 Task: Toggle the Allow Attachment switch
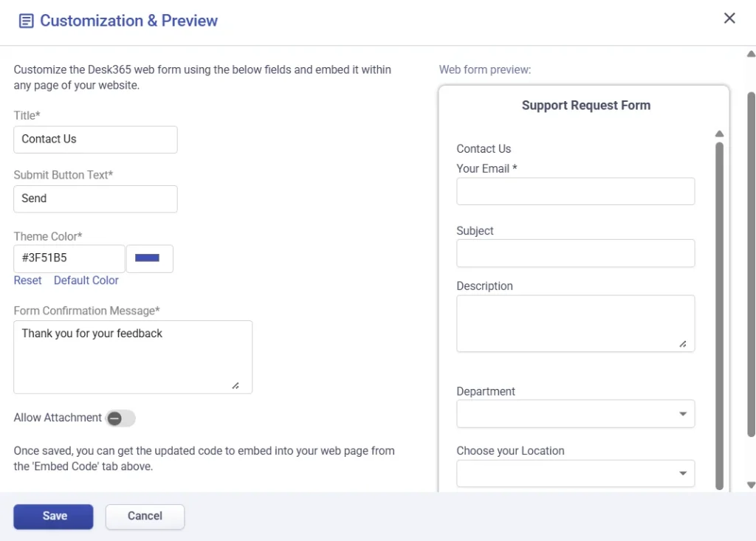[x=120, y=418]
